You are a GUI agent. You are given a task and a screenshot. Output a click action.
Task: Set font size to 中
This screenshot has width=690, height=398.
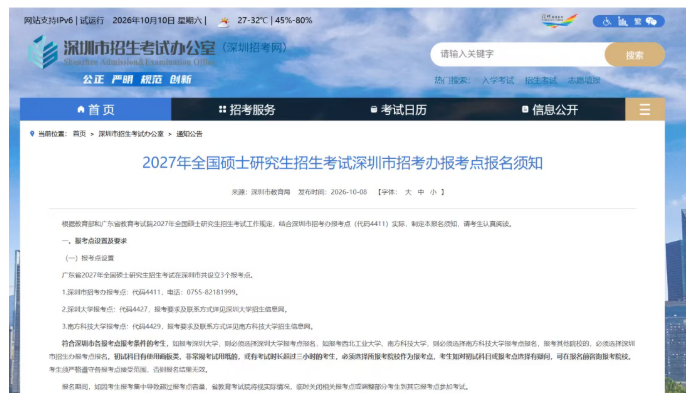[421, 192]
